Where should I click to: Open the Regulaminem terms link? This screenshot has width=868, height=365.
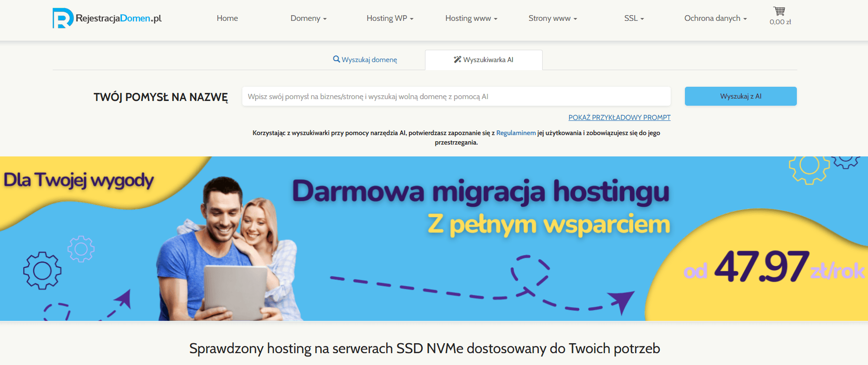click(516, 133)
